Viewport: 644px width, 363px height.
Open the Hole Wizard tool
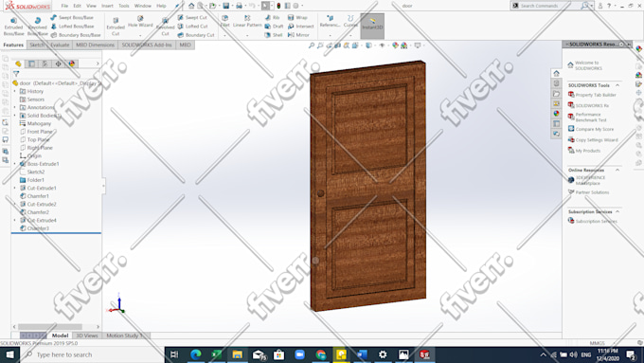[x=140, y=22]
